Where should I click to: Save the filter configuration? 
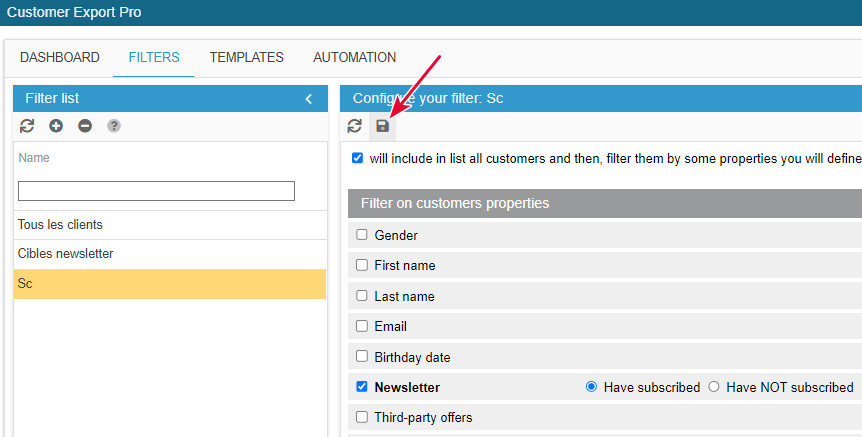point(382,126)
